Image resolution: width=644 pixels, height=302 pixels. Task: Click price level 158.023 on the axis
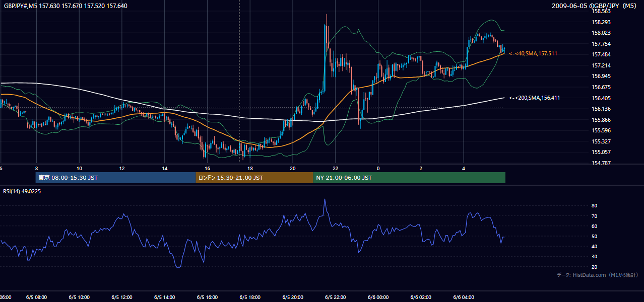(601, 33)
